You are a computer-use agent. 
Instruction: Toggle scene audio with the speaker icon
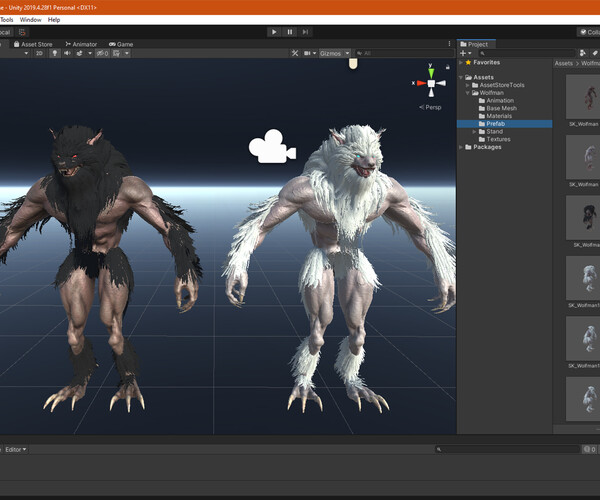[x=67, y=53]
